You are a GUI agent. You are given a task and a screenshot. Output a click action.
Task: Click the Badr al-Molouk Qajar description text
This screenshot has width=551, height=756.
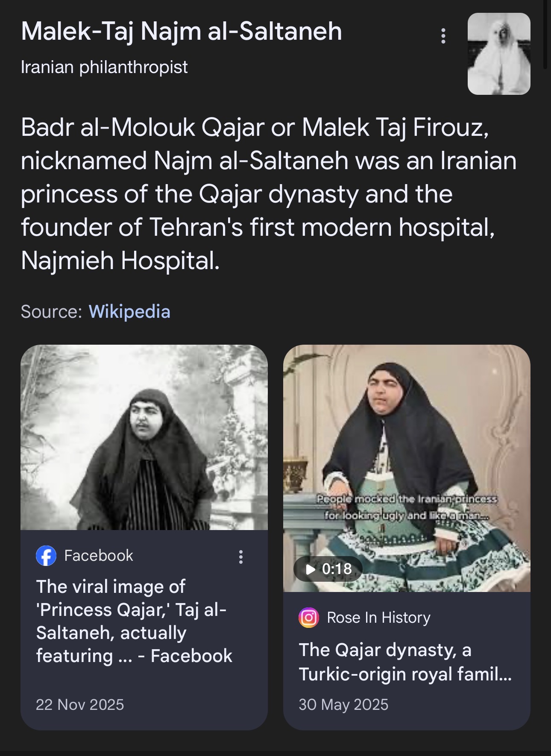269,194
